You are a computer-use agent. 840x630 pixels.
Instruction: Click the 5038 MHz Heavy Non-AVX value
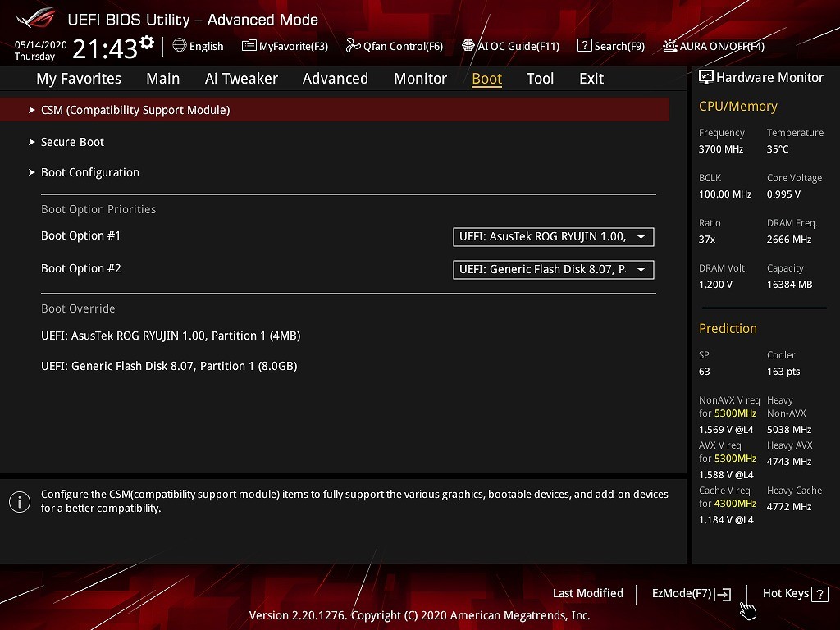point(788,430)
